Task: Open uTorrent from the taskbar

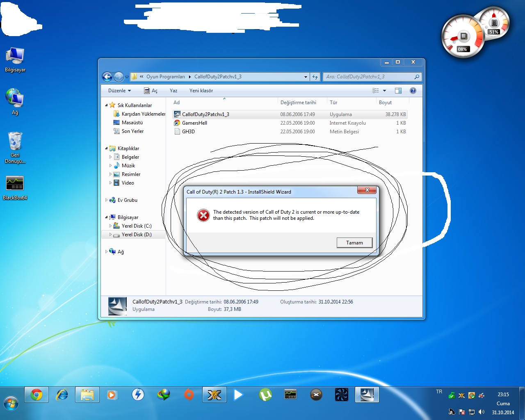Action: point(265,395)
